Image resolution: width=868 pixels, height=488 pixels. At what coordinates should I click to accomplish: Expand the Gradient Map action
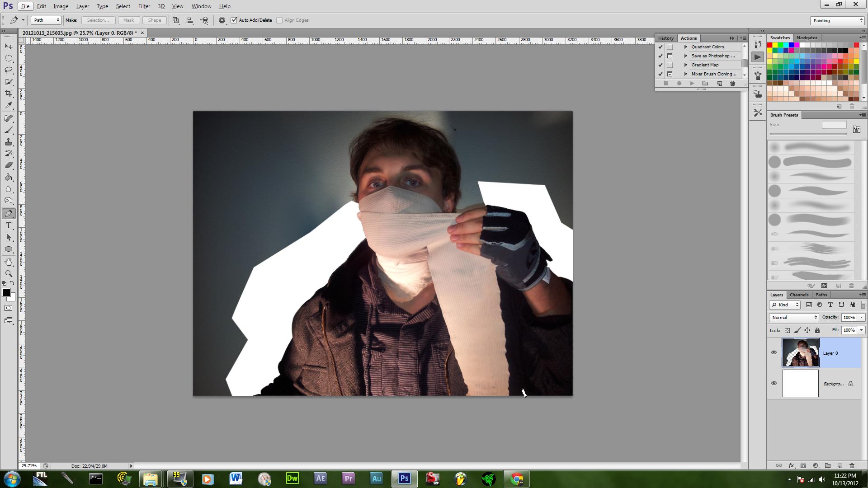686,65
